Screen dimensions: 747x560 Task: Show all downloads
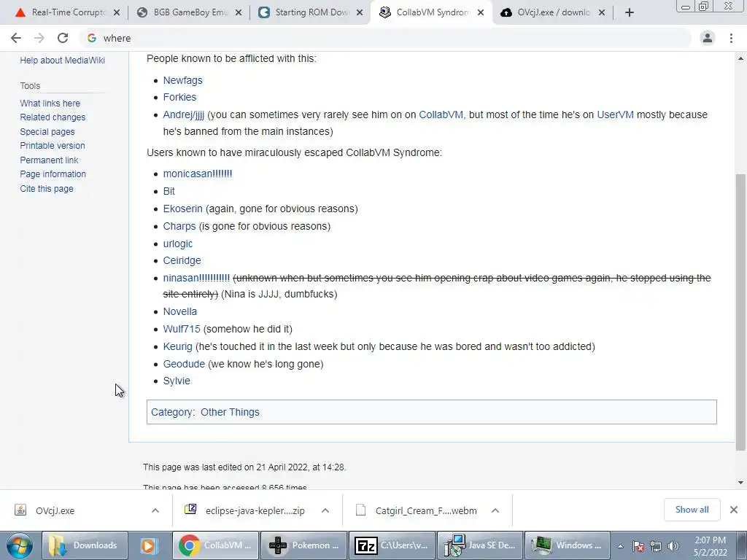(x=692, y=510)
